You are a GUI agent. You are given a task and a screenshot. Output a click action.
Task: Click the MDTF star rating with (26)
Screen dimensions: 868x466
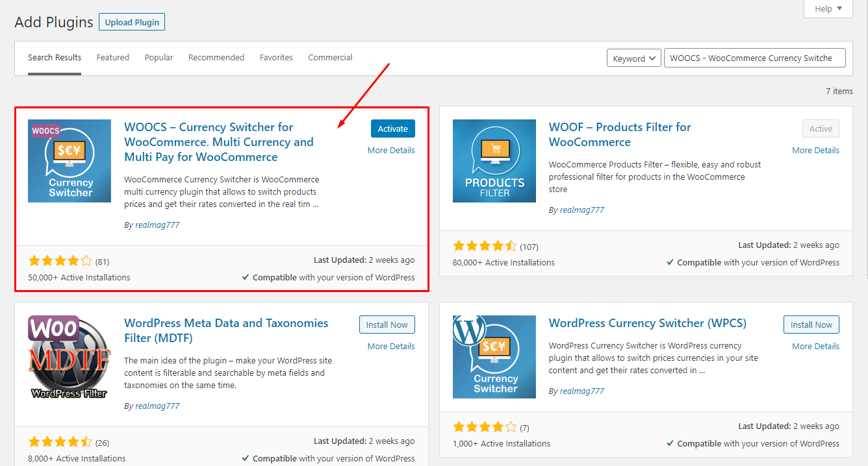click(68, 443)
